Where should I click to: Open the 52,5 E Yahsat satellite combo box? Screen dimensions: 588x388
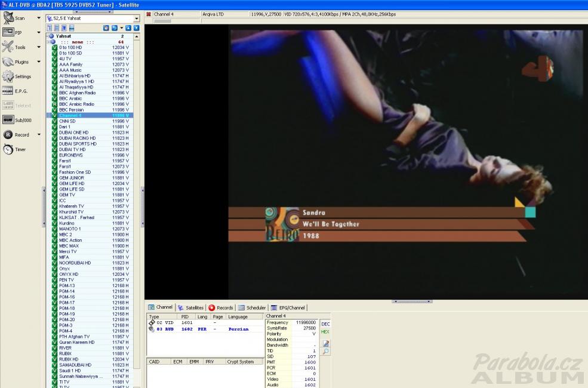coord(93,19)
